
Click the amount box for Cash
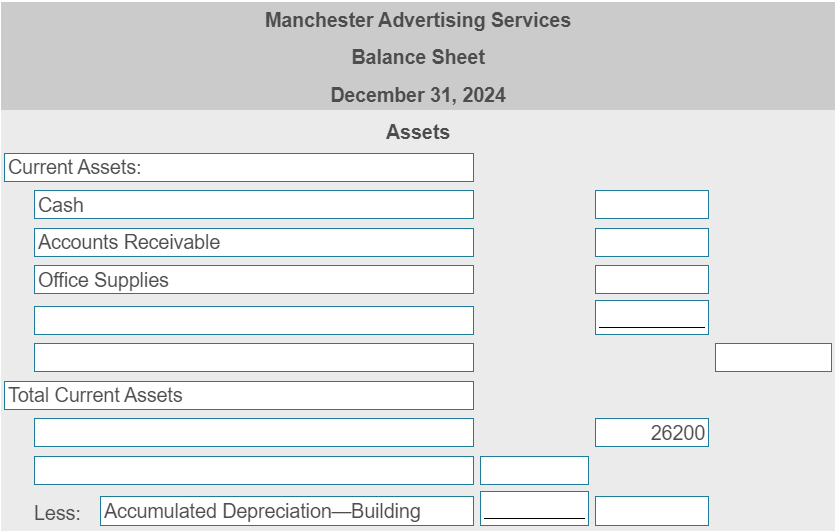(652, 205)
